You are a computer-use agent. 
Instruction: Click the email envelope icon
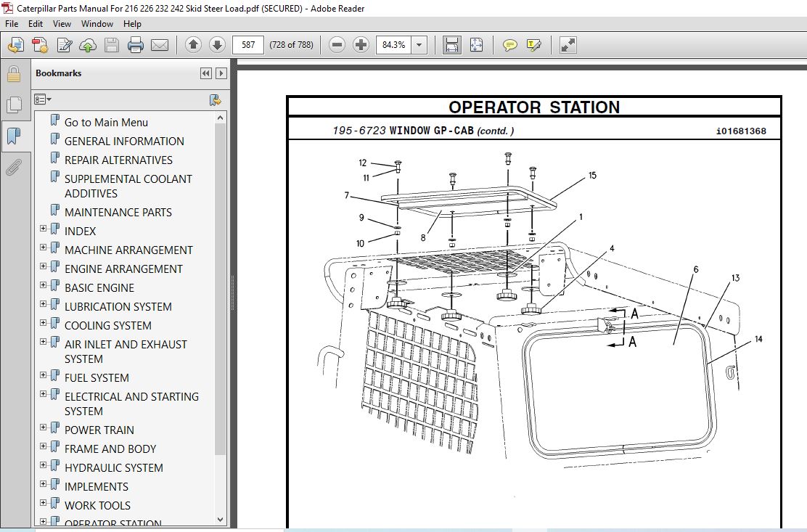point(160,45)
